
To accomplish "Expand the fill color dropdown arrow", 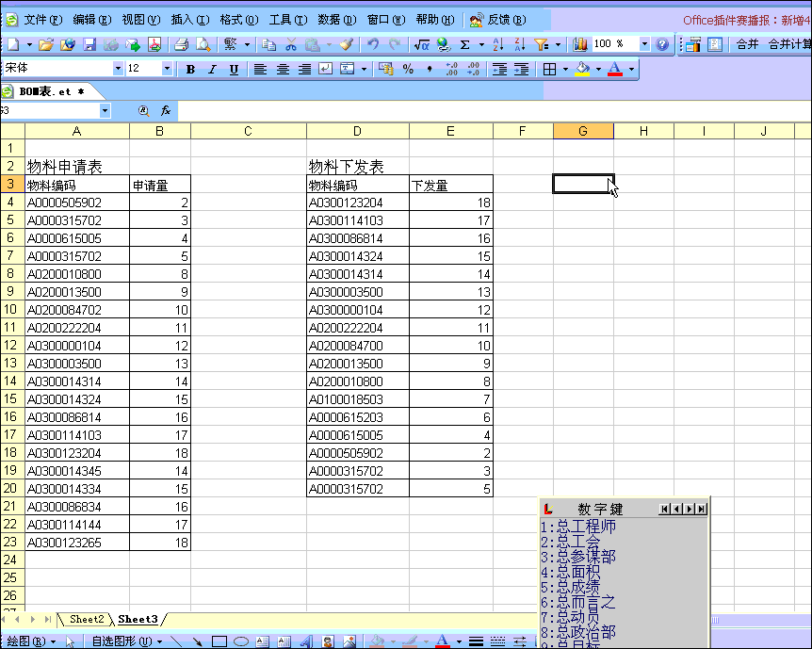I will (x=599, y=69).
